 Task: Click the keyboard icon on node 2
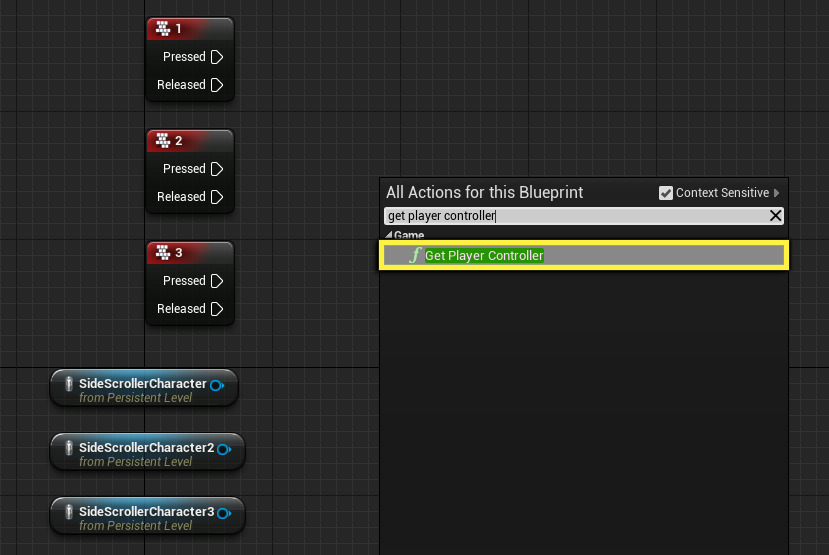pyautogui.click(x=163, y=141)
